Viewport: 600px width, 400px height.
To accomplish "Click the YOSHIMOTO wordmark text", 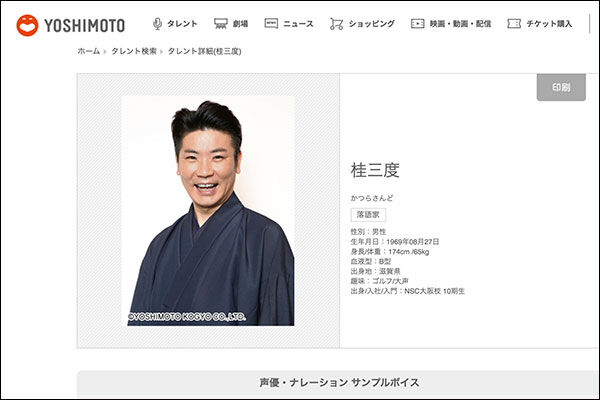I will coord(85,26).
